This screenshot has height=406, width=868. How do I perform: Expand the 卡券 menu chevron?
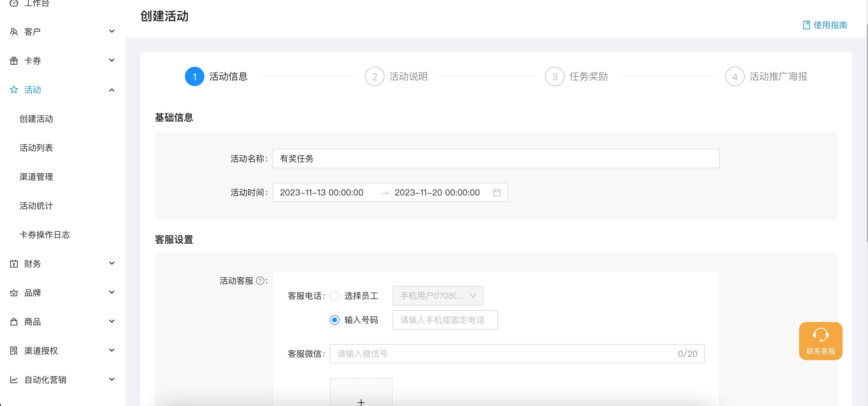112,60
